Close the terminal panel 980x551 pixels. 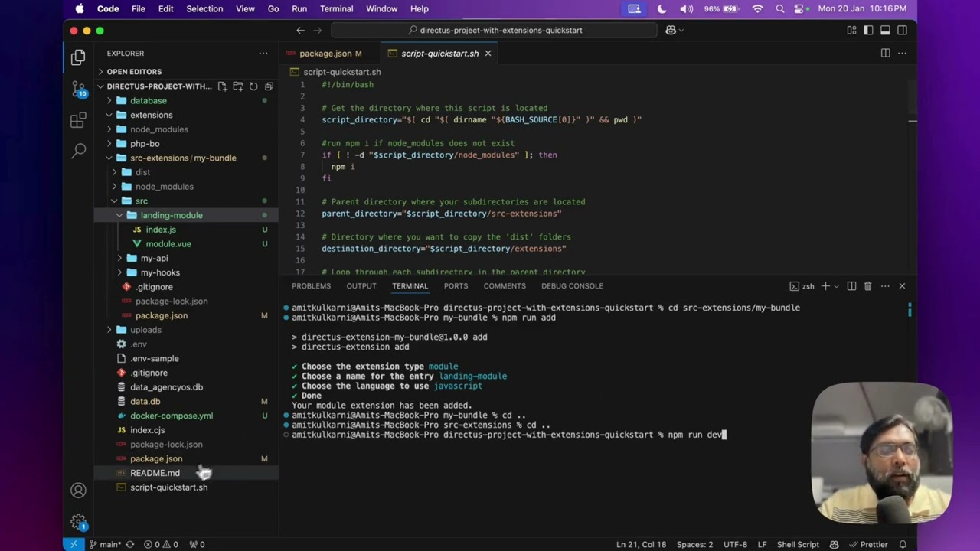pos(902,286)
